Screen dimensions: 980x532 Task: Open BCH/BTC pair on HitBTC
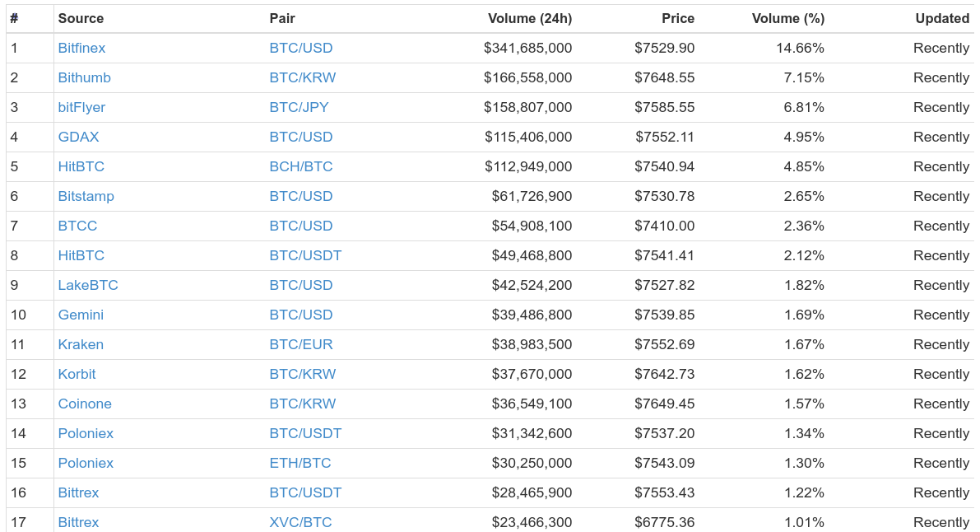[300, 166]
